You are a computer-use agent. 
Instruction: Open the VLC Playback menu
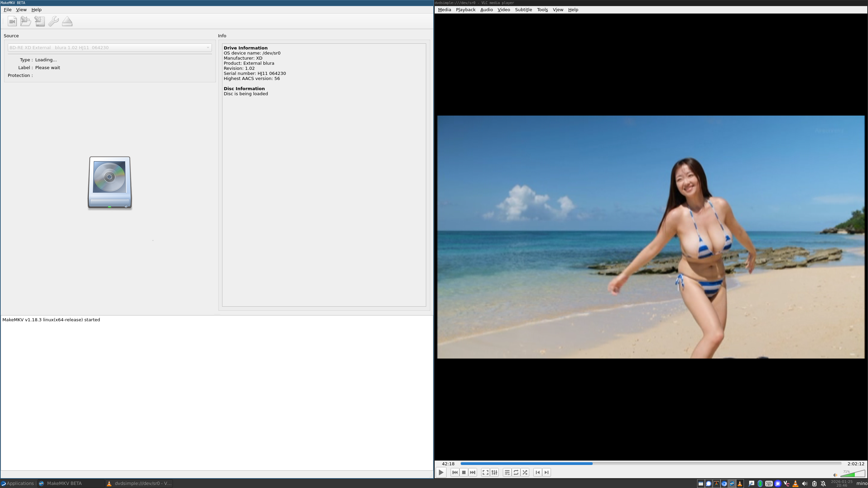point(466,9)
